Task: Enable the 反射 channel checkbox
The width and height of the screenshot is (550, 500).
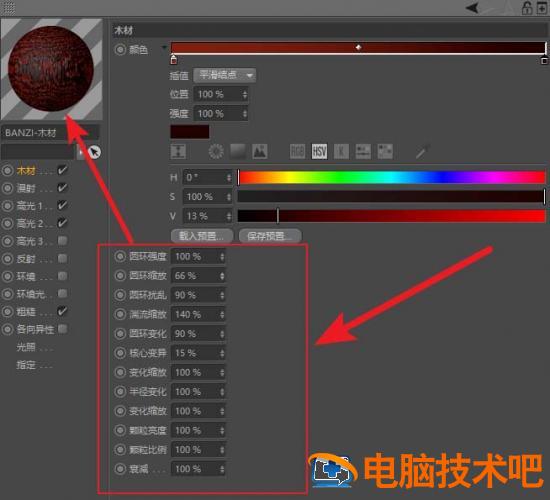Action: click(x=62, y=259)
